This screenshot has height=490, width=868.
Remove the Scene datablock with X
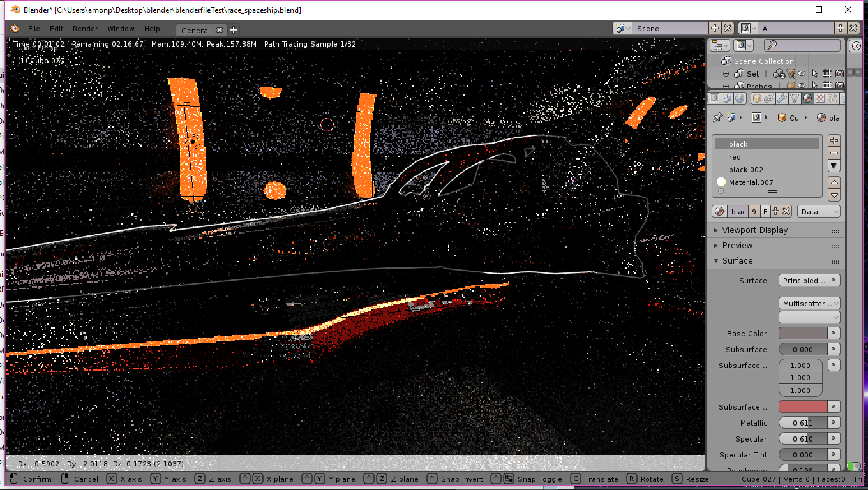(727, 28)
